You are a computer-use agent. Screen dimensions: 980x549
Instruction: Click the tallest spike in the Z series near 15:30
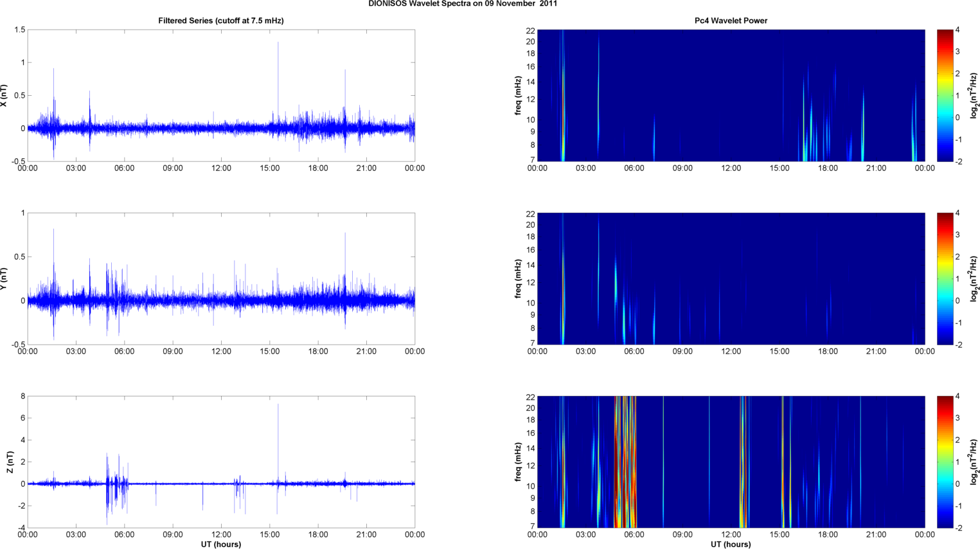point(278,444)
